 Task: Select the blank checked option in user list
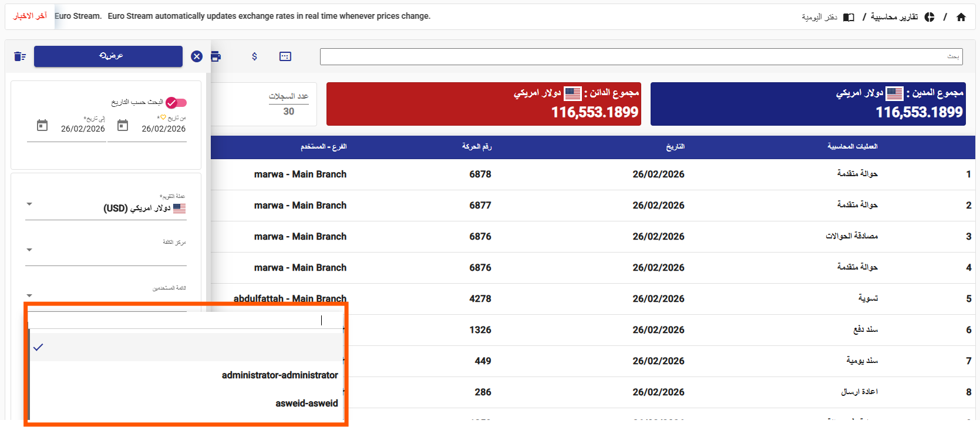pos(186,347)
